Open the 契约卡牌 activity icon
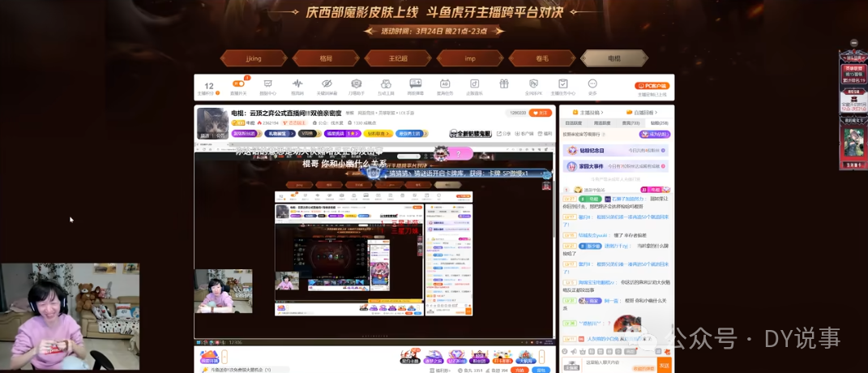The height and width of the screenshot is (373, 868). (x=410, y=356)
